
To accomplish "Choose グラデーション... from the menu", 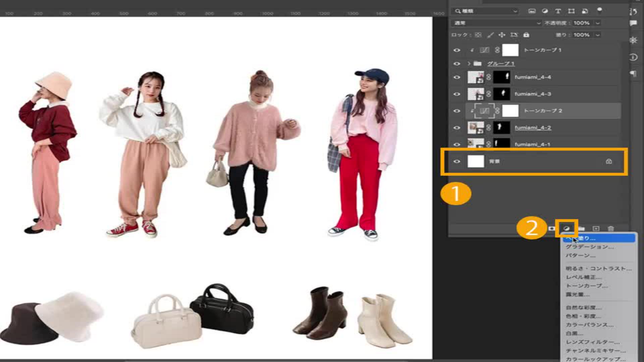I will click(590, 247).
